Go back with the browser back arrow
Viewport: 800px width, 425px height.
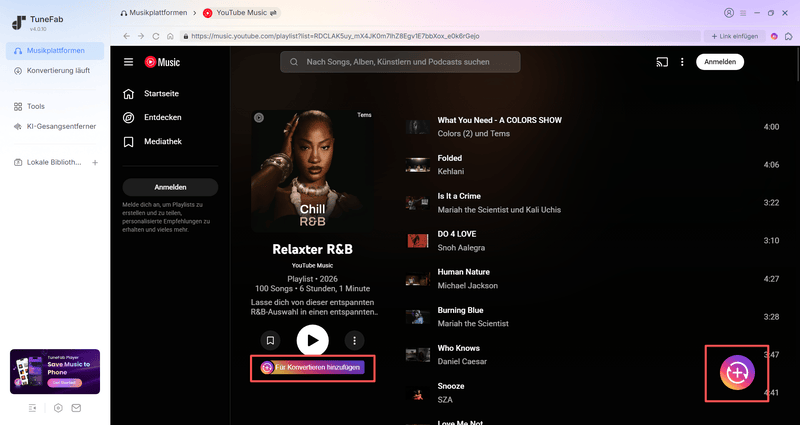coord(127,36)
